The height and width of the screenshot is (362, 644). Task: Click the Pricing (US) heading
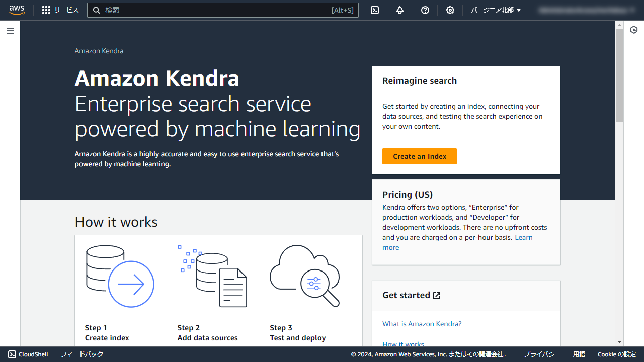click(x=408, y=195)
